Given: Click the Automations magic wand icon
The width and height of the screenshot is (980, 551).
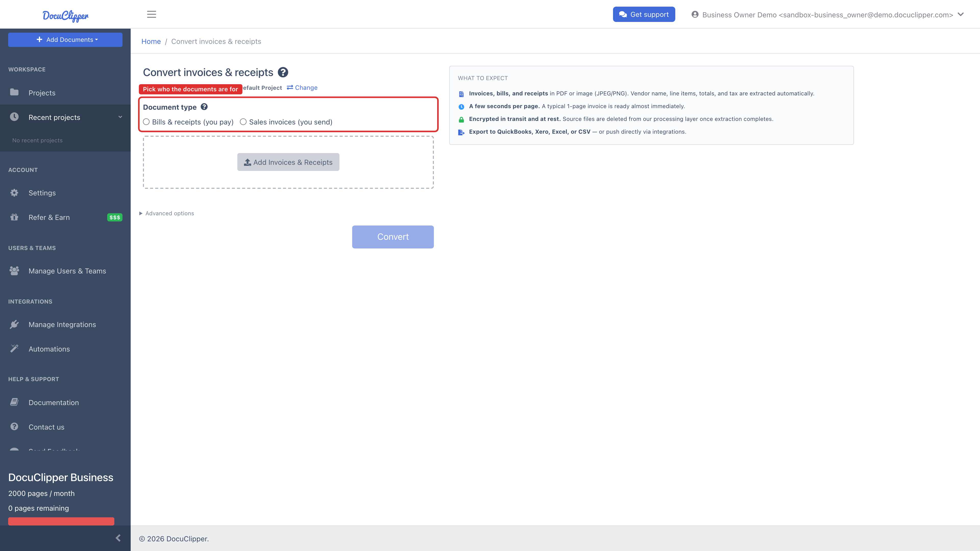Looking at the screenshot, I should 15,349.
